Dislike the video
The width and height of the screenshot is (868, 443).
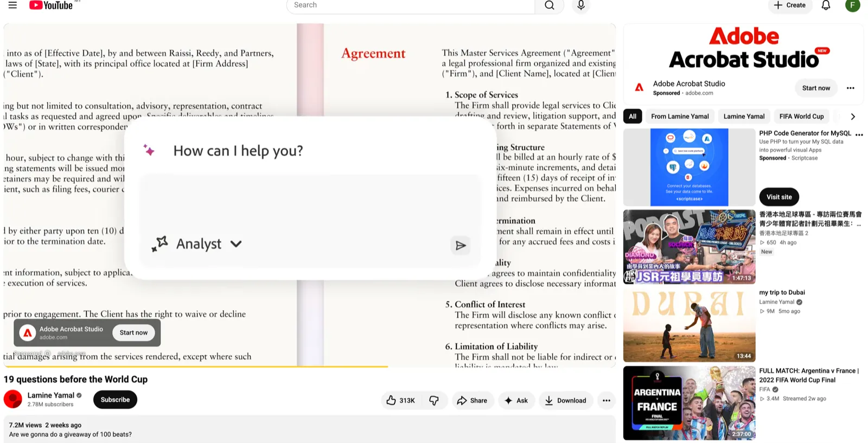point(434,400)
